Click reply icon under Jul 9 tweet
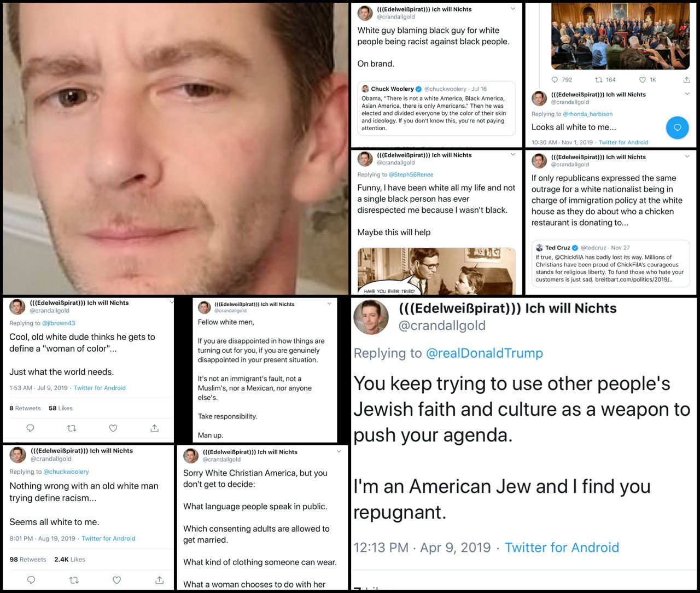This screenshot has height=593, width=700. tap(30, 428)
